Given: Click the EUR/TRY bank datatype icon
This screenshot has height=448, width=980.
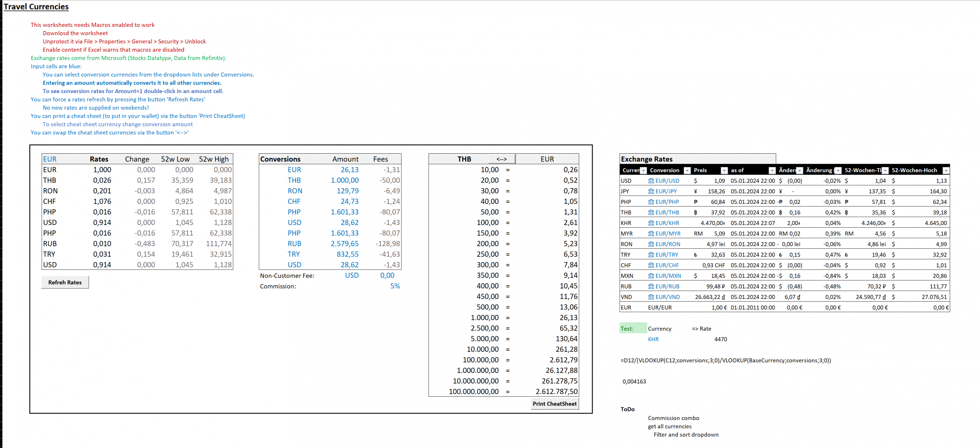Looking at the screenshot, I should click(x=651, y=254).
